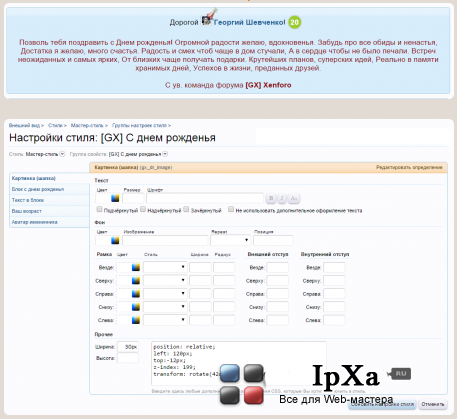The image size is (457, 419).
Task: Enable the Подчёркнутый checkbox
Action: (99, 209)
